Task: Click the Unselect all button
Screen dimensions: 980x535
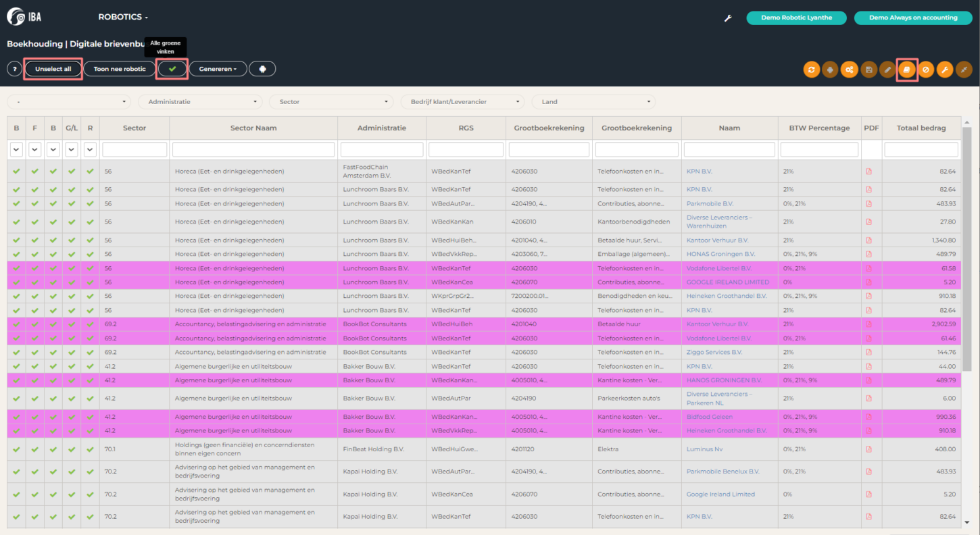Action: (x=53, y=69)
